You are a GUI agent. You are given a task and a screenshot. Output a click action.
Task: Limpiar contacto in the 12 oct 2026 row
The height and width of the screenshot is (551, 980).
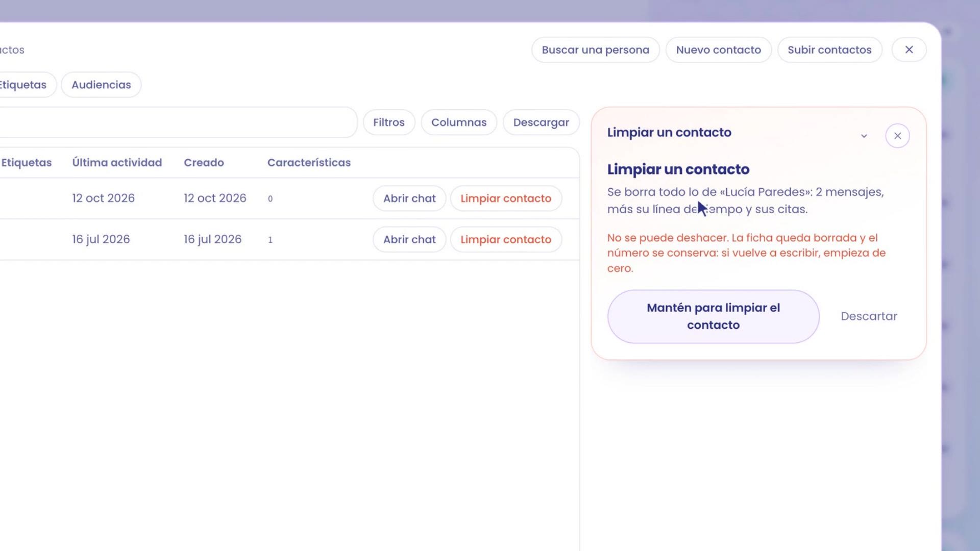click(506, 198)
